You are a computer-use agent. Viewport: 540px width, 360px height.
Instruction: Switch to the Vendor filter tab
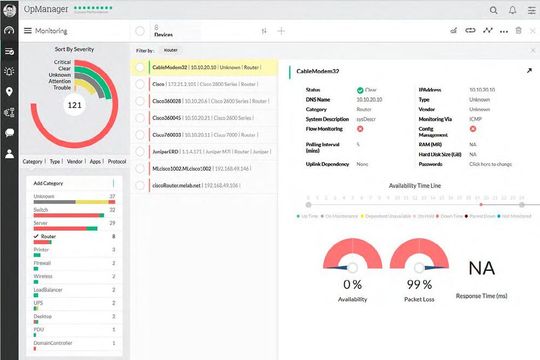click(x=74, y=162)
